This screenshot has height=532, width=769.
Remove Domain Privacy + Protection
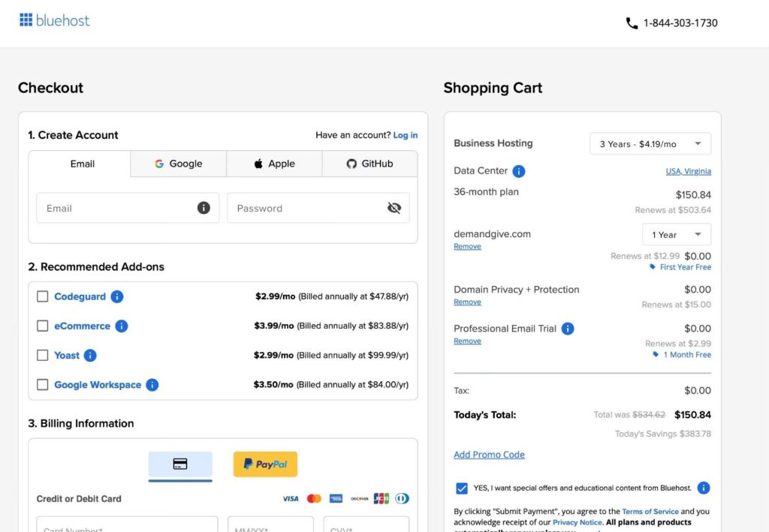tap(467, 302)
